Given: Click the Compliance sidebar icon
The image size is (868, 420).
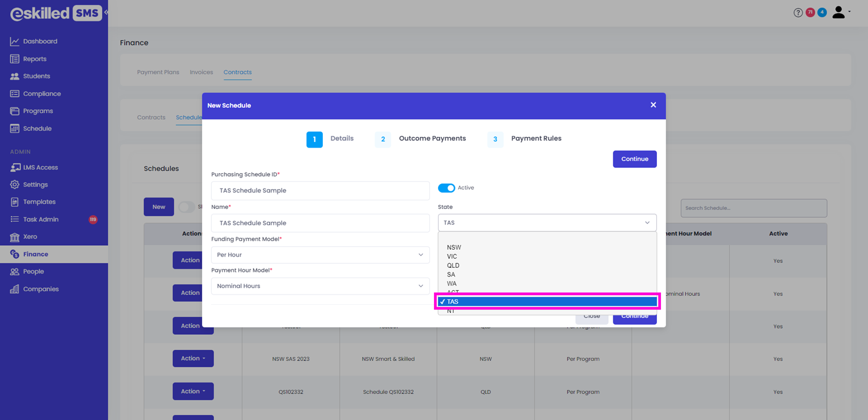Looking at the screenshot, I should pyautogui.click(x=15, y=94).
